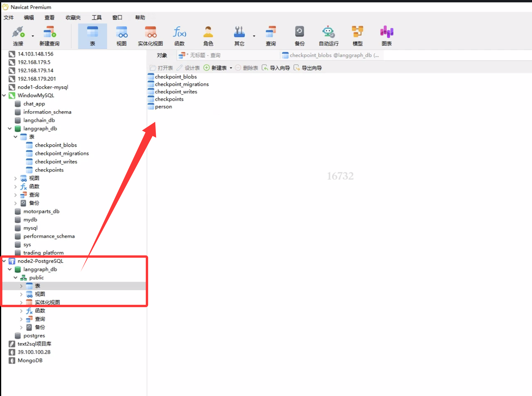
Task: Click the 备份 (Backup) toolbar icon
Action: pos(300,36)
